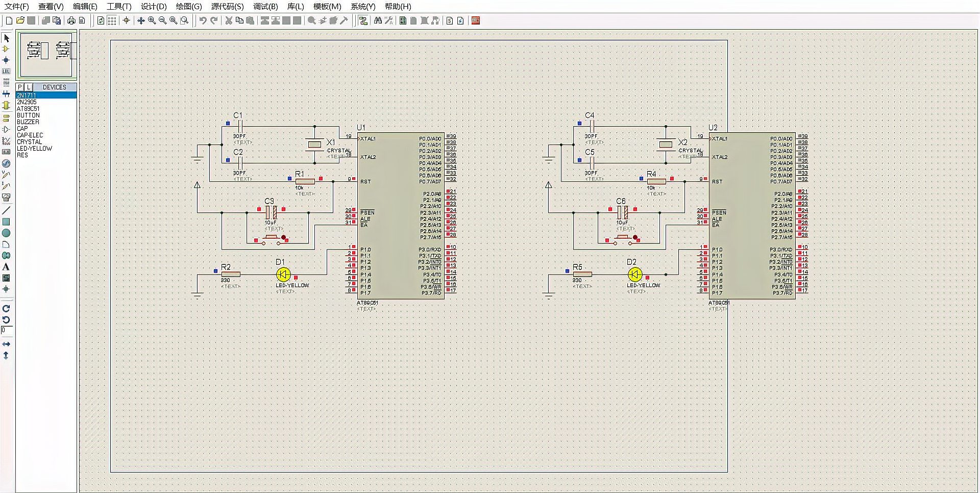Open the ARES PCB layout icon
The image size is (980, 493).
tap(476, 20)
